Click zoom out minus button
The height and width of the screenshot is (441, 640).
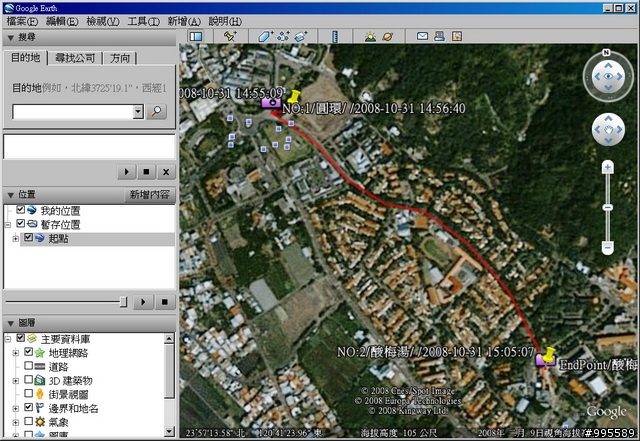point(608,247)
